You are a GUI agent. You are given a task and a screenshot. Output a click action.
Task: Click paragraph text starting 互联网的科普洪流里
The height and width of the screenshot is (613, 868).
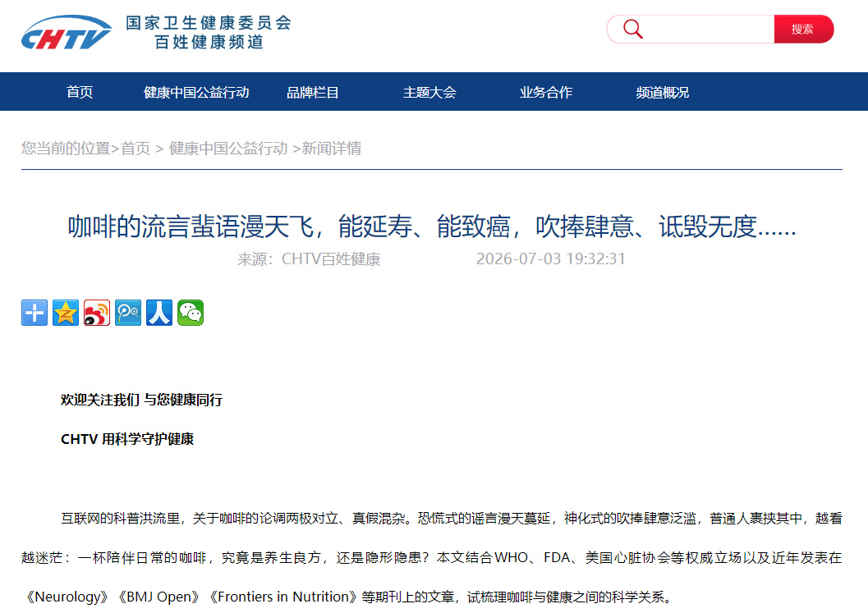coord(432,558)
